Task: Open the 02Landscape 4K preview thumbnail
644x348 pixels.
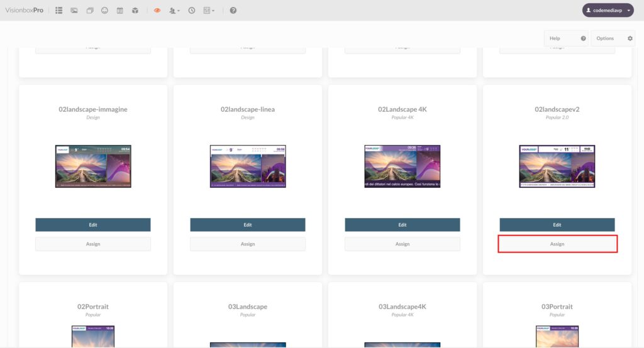Action: tap(402, 166)
